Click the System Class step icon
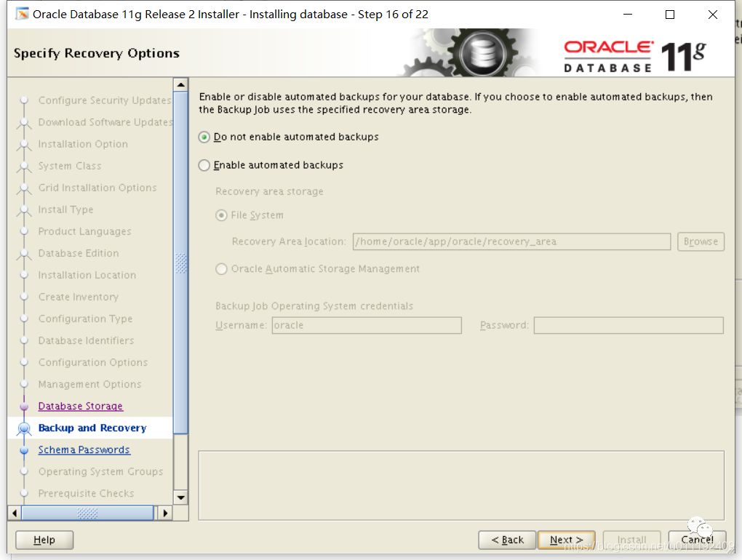The width and height of the screenshot is (742, 560). (24, 166)
